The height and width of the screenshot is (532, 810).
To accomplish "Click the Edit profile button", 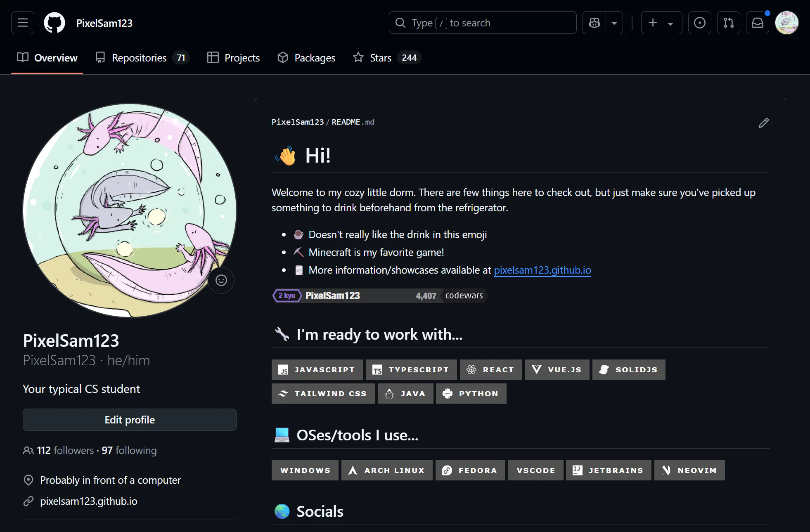I will tap(130, 420).
